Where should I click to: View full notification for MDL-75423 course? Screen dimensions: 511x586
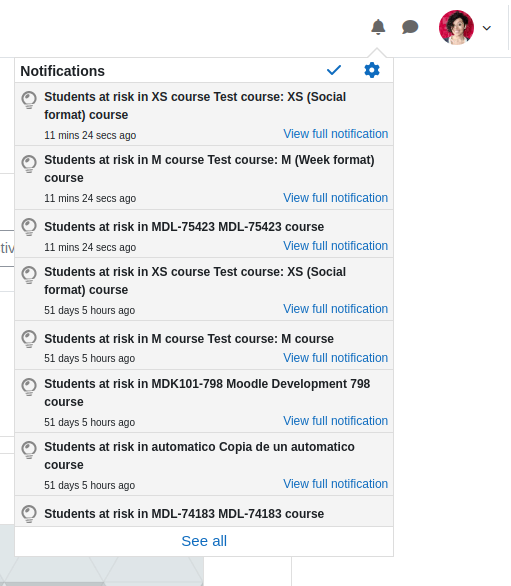pyautogui.click(x=335, y=246)
